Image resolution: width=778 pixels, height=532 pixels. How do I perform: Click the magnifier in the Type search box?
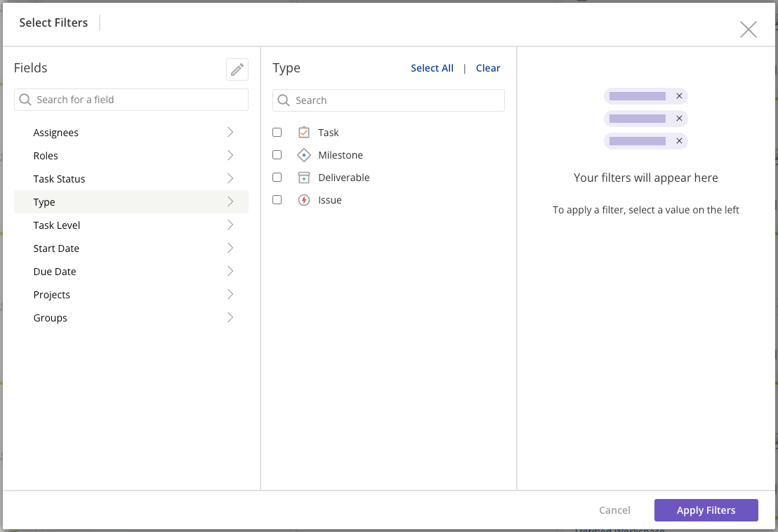point(283,100)
